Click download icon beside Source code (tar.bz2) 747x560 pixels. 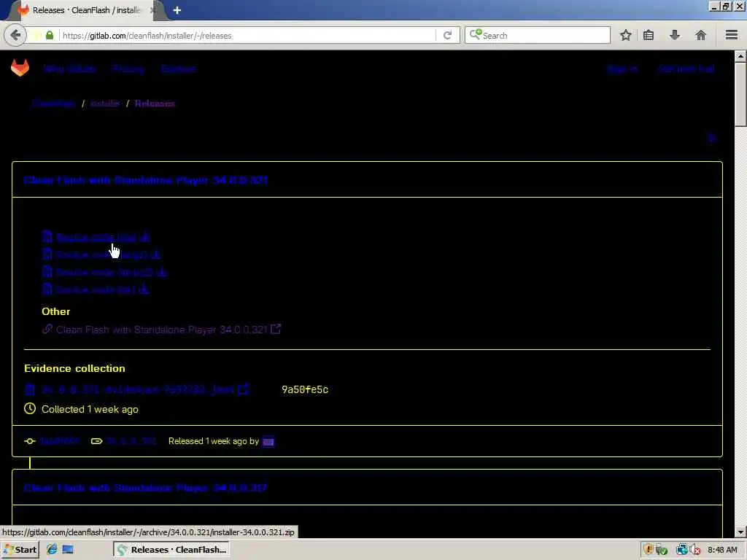pos(162,271)
